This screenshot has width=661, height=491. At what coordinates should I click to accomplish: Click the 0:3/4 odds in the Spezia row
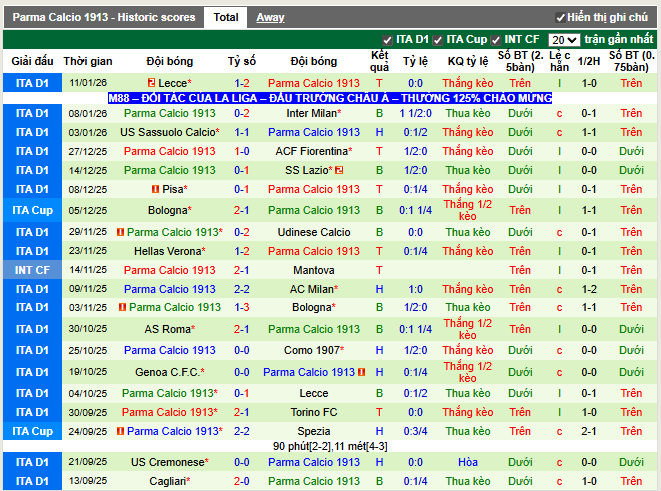415,431
